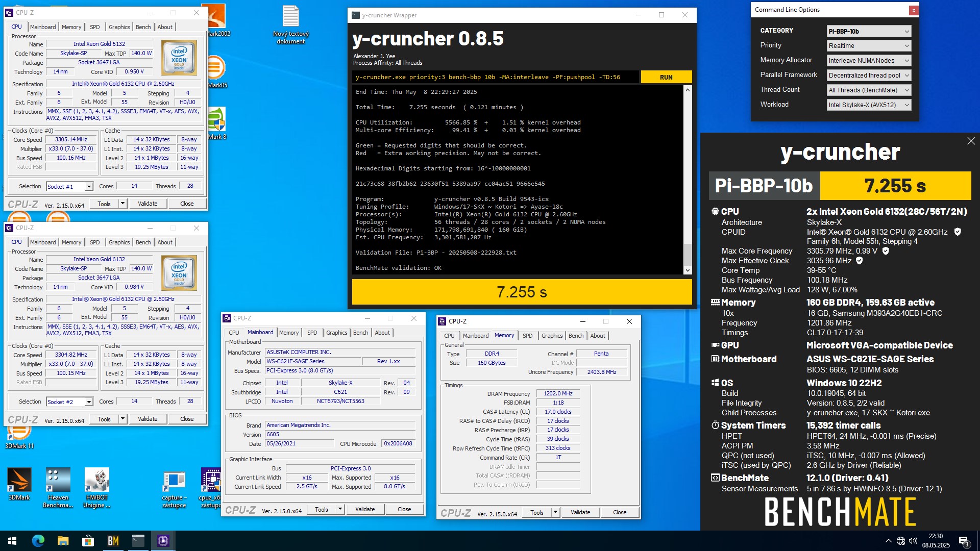Click Close in Socket #2 CPU-Z window
Image resolution: width=980 pixels, height=551 pixels.
pyautogui.click(x=187, y=419)
